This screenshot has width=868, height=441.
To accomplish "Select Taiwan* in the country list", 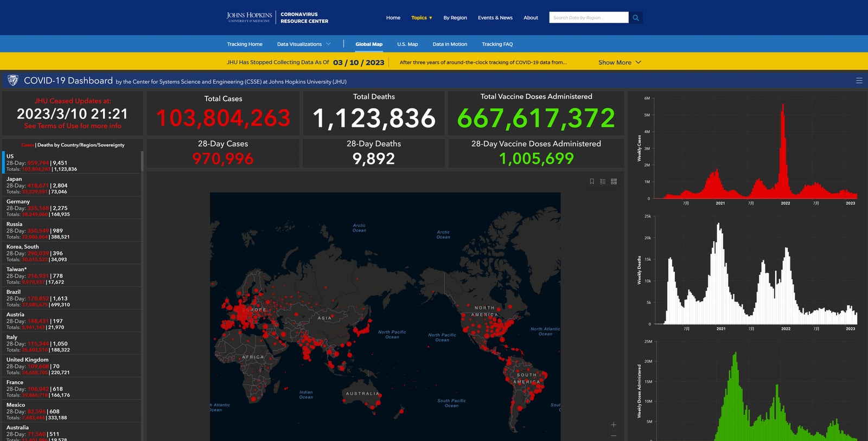I will [72, 276].
